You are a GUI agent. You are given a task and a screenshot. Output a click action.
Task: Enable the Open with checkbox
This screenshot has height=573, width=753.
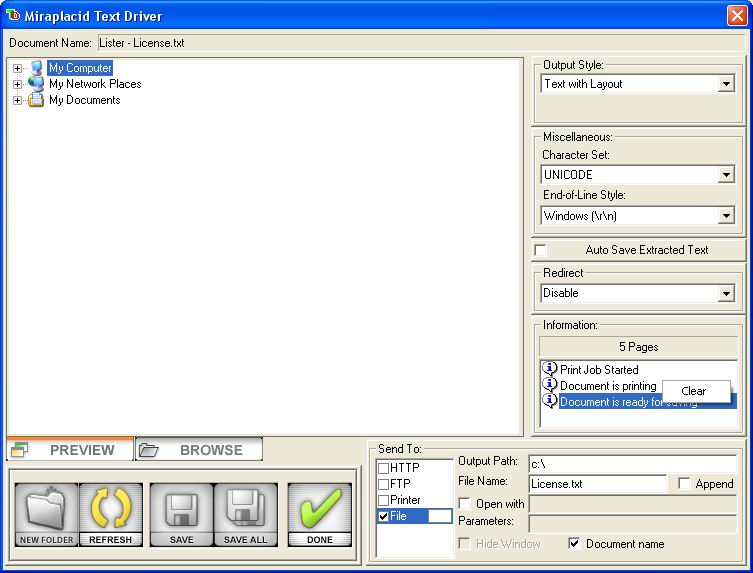tap(464, 503)
